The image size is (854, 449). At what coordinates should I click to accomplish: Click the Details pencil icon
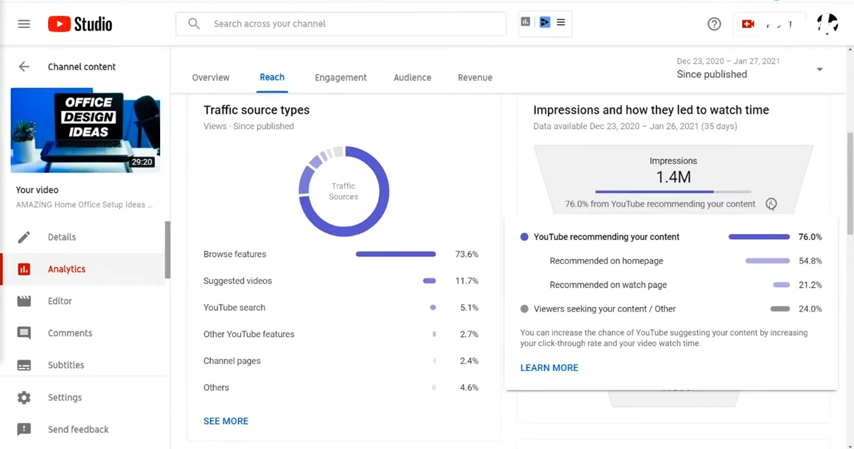click(x=24, y=237)
